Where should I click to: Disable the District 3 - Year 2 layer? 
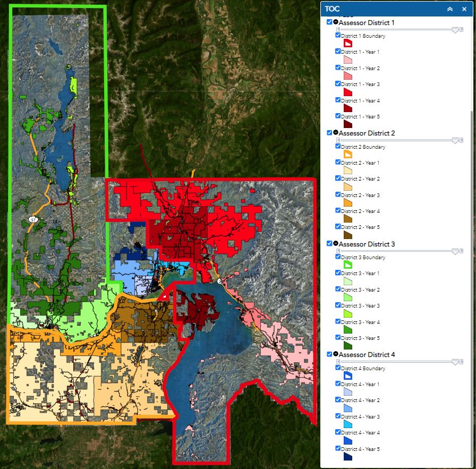pos(337,289)
